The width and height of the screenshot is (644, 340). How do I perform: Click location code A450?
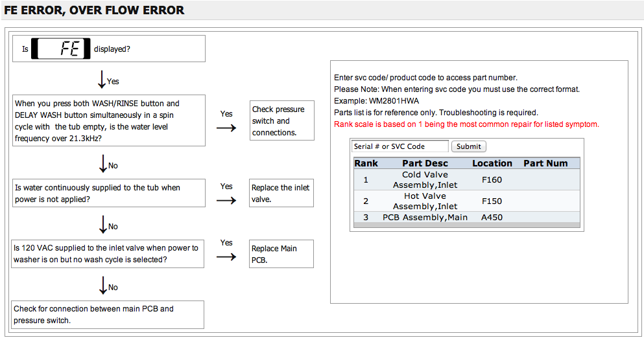tap(492, 218)
